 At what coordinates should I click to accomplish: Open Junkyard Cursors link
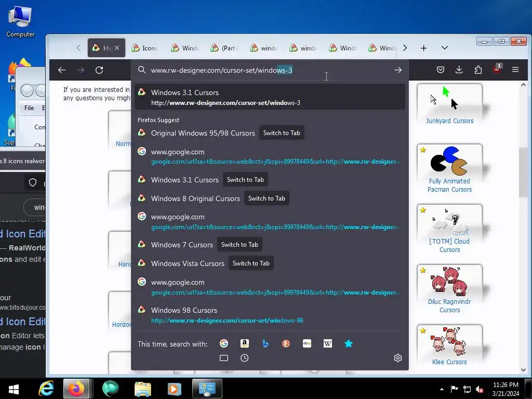(449, 121)
